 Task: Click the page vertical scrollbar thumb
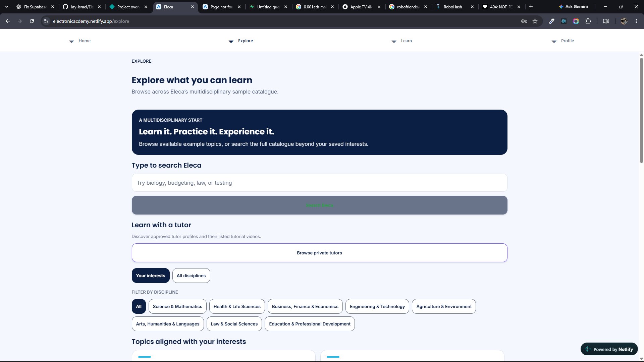point(641,111)
